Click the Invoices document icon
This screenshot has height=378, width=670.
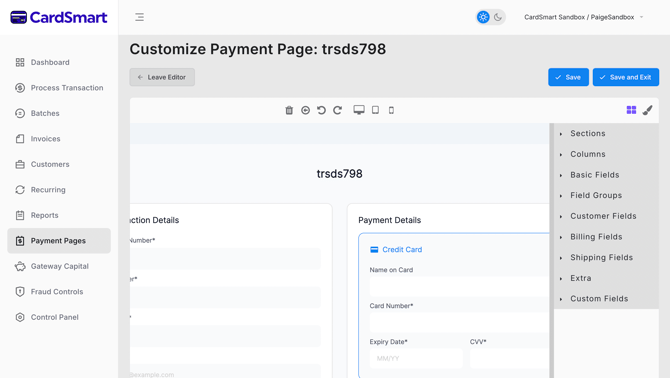point(20,139)
